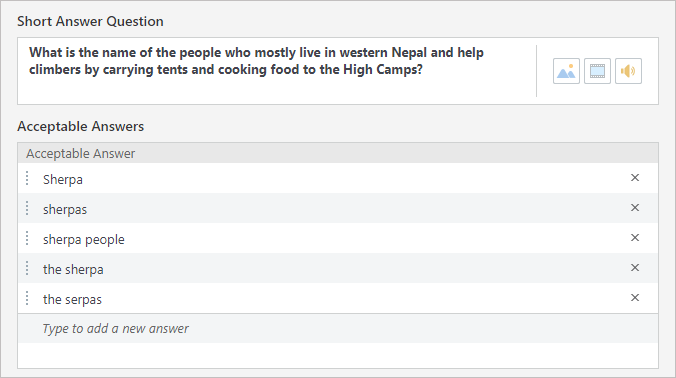The image size is (676, 378).
Task: Click 'Type to add a new answer' field
Action: coord(338,328)
